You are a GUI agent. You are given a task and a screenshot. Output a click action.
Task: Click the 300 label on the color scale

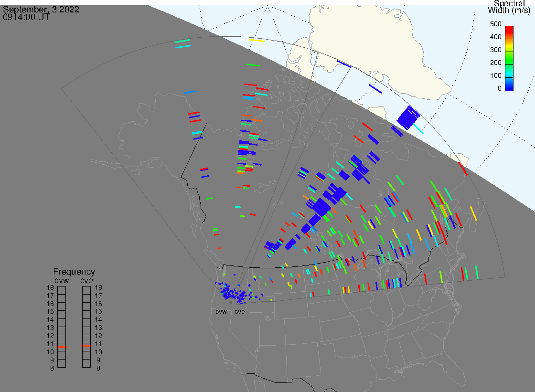[495, 50]
